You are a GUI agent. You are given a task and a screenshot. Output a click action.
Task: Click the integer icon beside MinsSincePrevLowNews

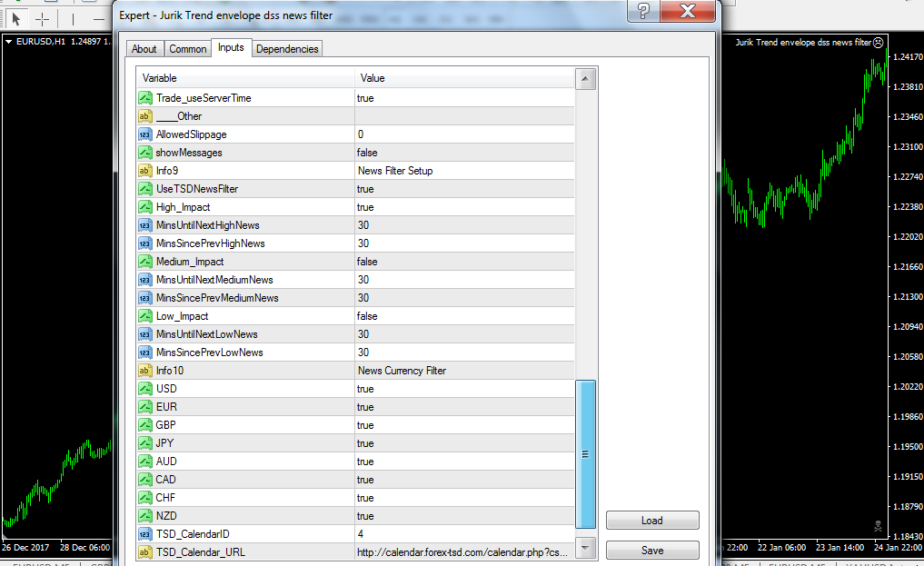(x=145, y=353)
